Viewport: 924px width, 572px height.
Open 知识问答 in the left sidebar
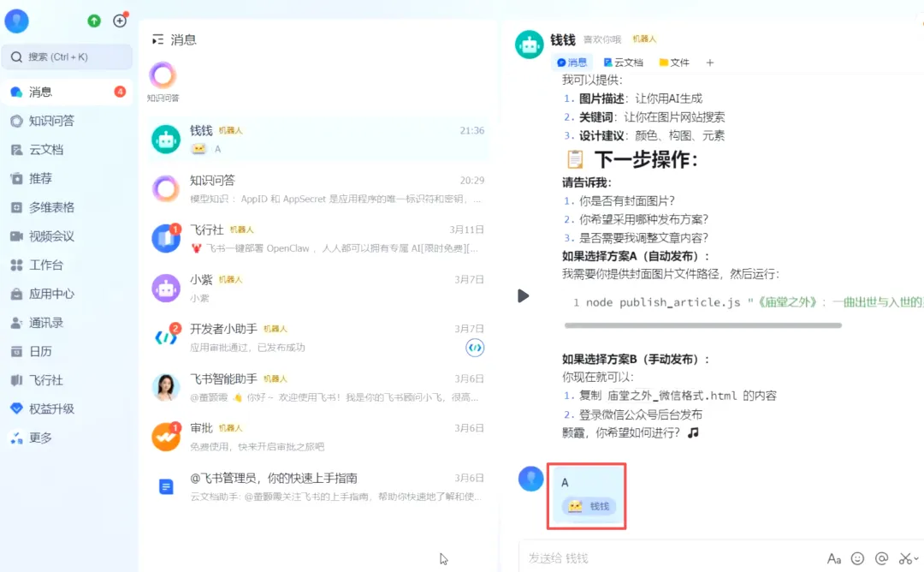pos(67,121)
